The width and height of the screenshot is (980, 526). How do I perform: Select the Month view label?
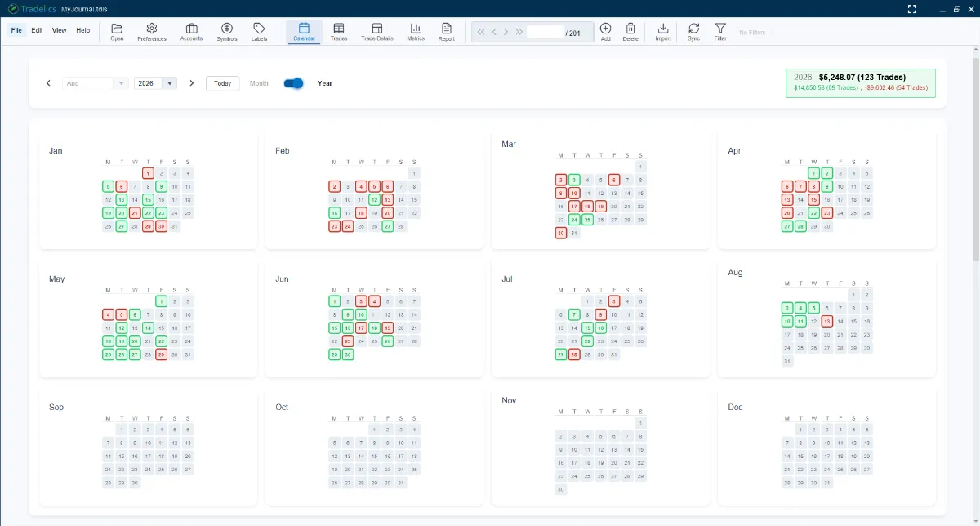[259, 83]
